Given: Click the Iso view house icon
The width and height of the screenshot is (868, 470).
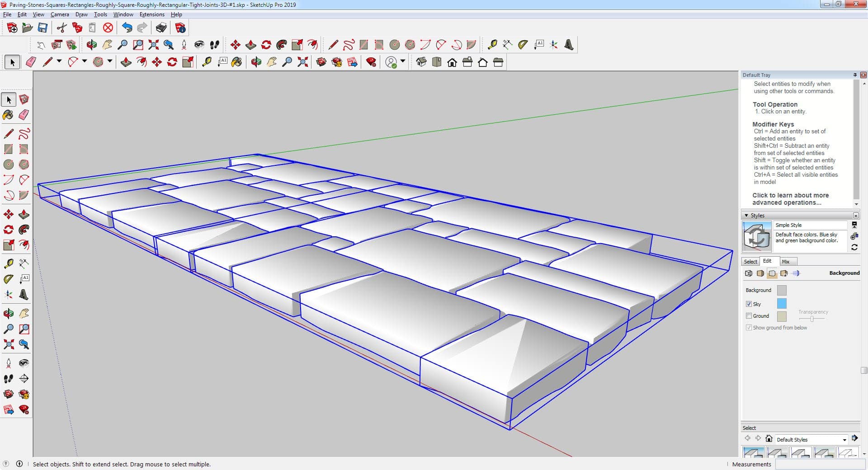Looking at the screenshot, I should [421, 62].
